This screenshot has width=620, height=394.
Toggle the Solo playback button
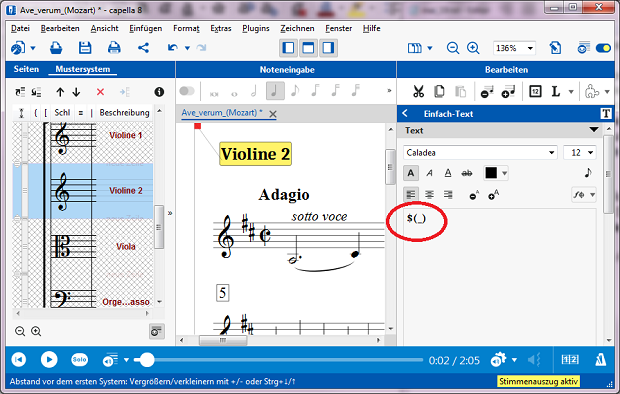(79, 360)
